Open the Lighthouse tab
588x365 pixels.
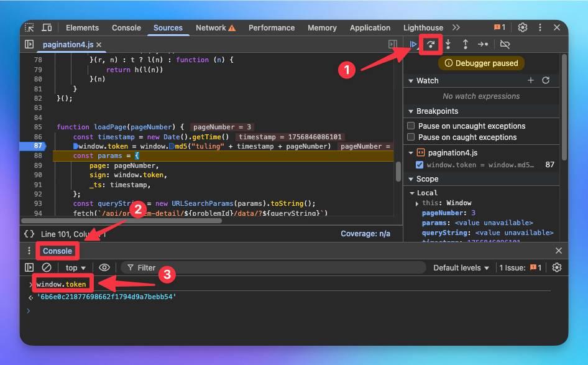point(423,28)
